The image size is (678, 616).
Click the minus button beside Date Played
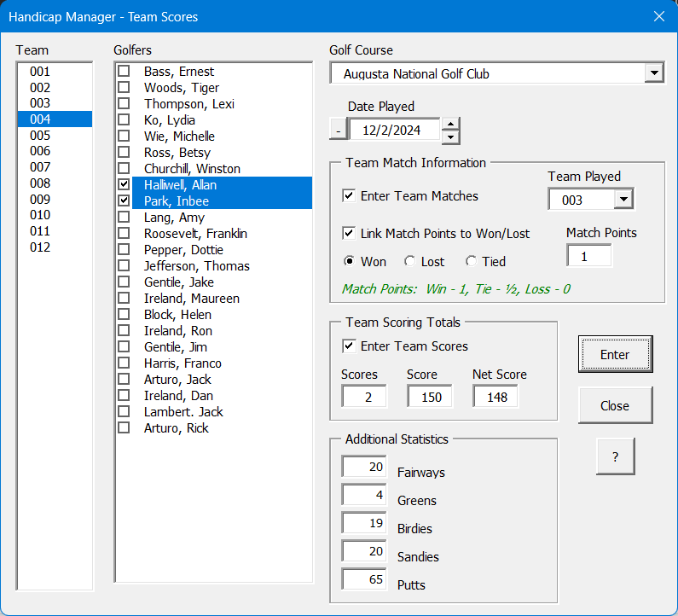(x=339, y=130)
